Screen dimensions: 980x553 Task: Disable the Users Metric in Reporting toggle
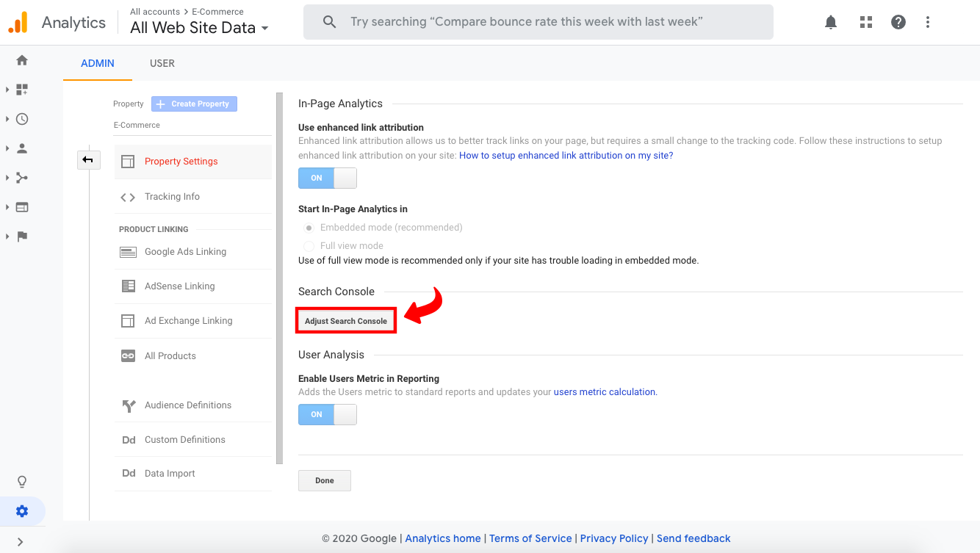pyautogui.click(x=327, y=414)
